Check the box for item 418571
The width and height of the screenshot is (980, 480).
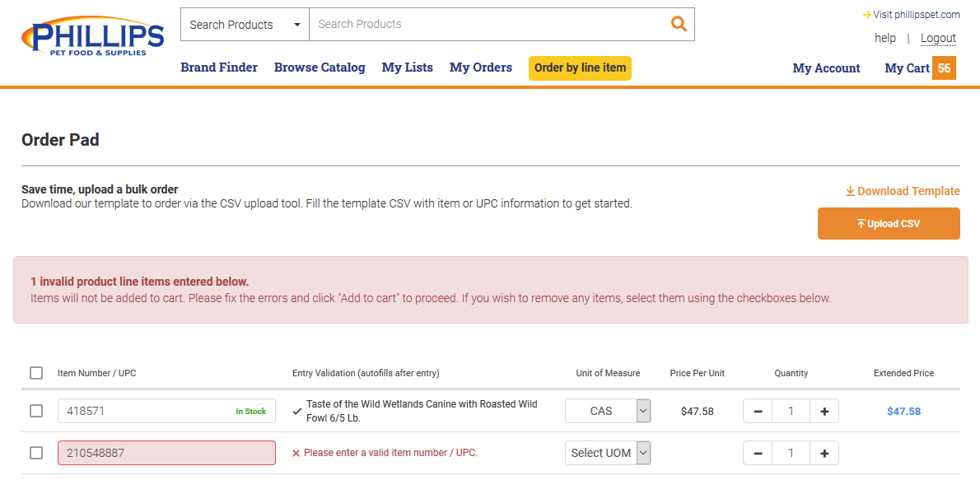pos(36,411)
